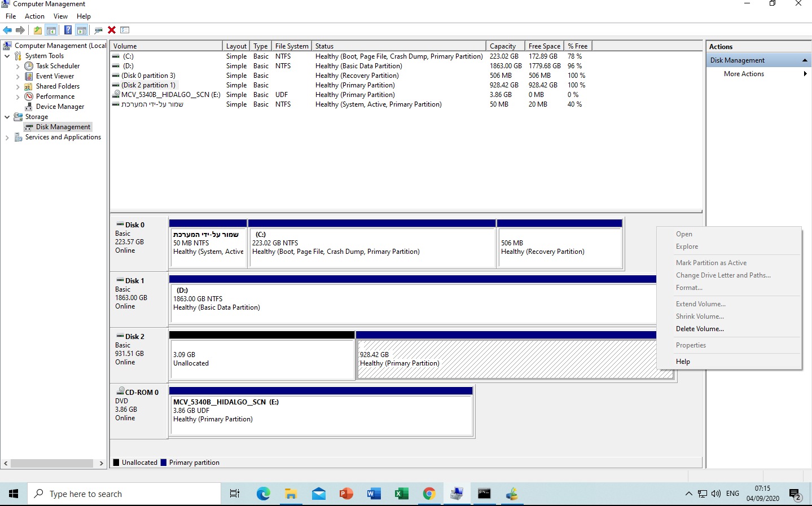Viewport: 812px width, 506px height.
Task: Select the Performance gauge icon in tree
Action: point(29,96)
